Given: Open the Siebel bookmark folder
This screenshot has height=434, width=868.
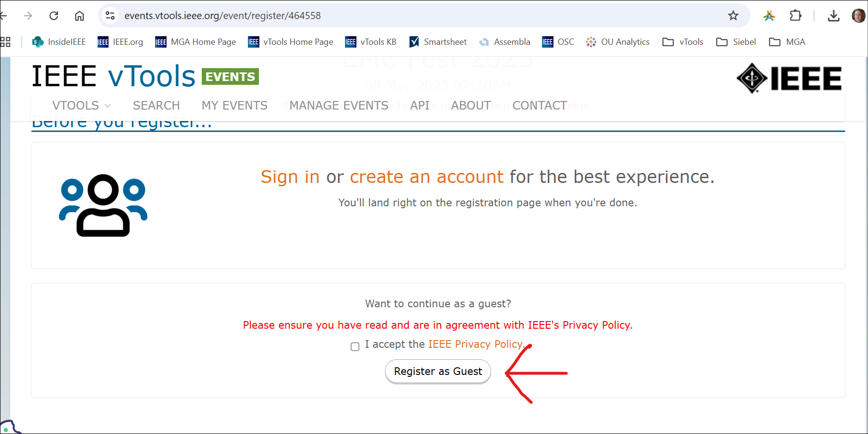Looking at the screenshot, I should tap(736, 42).
